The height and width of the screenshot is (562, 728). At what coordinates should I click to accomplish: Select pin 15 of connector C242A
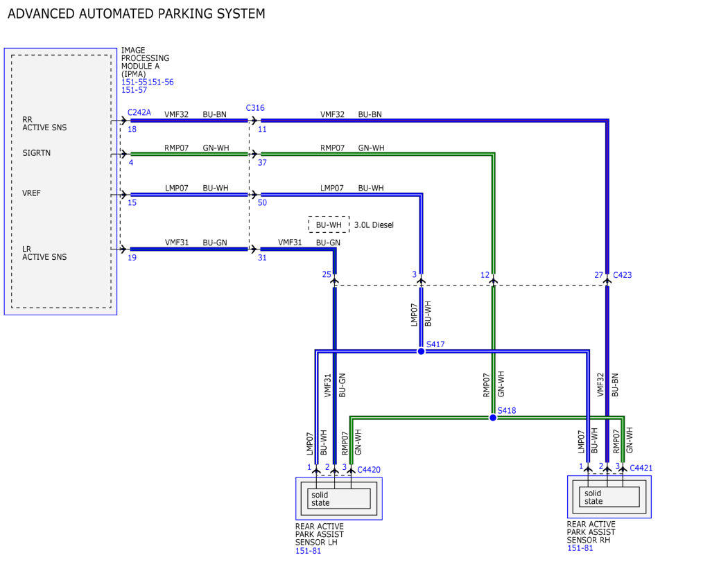[132, 202]
